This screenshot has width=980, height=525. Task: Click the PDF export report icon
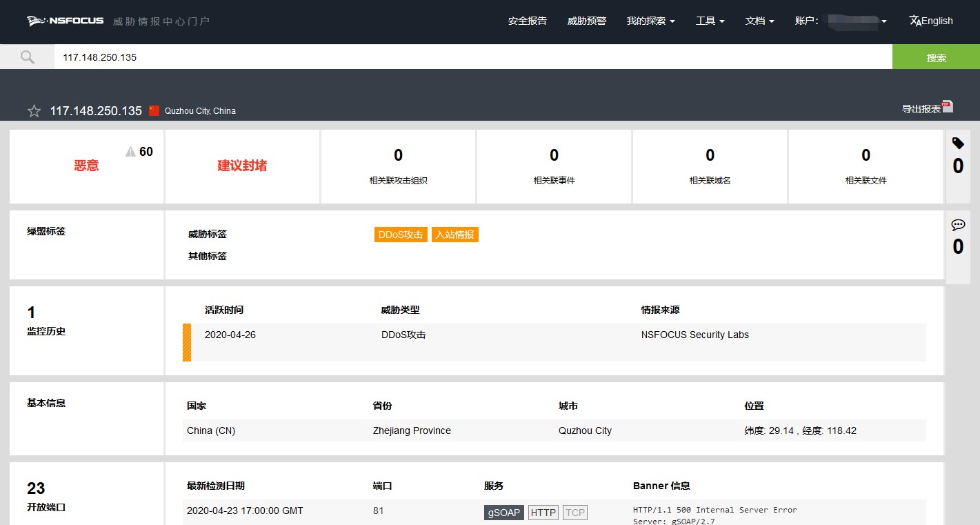948,106
